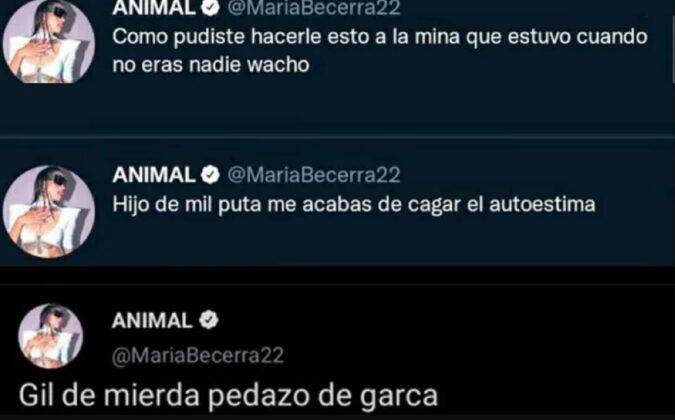Viewport: 675px width, 420px height.
Task: Visit the @MariaBecerra22 handle under the bottom ANIMAL name
Action: point(198,356)
